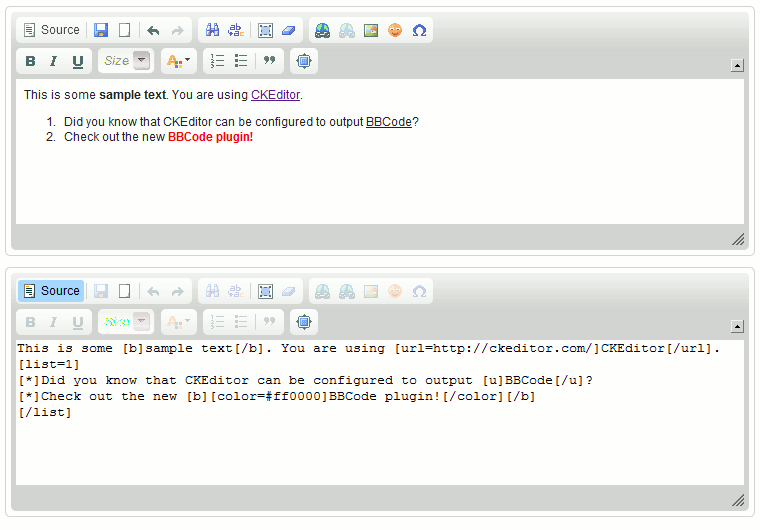This screenshot has height=530, width=760.
Task: Turn off Source mode in bottom editor
Action: pos(51,291)
